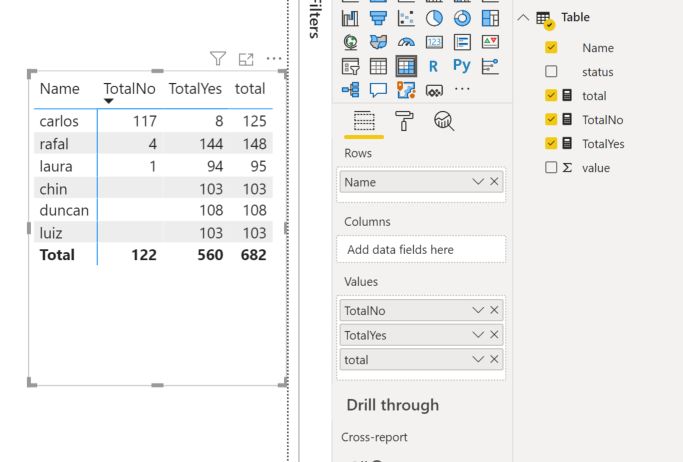Select the KPI visual
Image resolution: width=683 pixels, height=462 pixels.
click(x=490, y=42)
